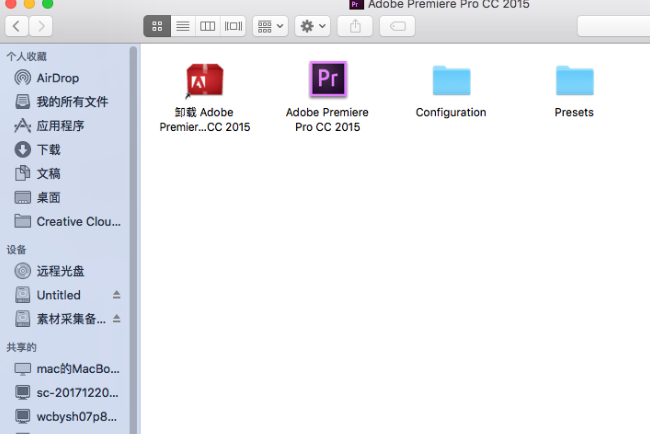Click the Share toolbar button
The image size is (650, 434).
click(355, 26)
